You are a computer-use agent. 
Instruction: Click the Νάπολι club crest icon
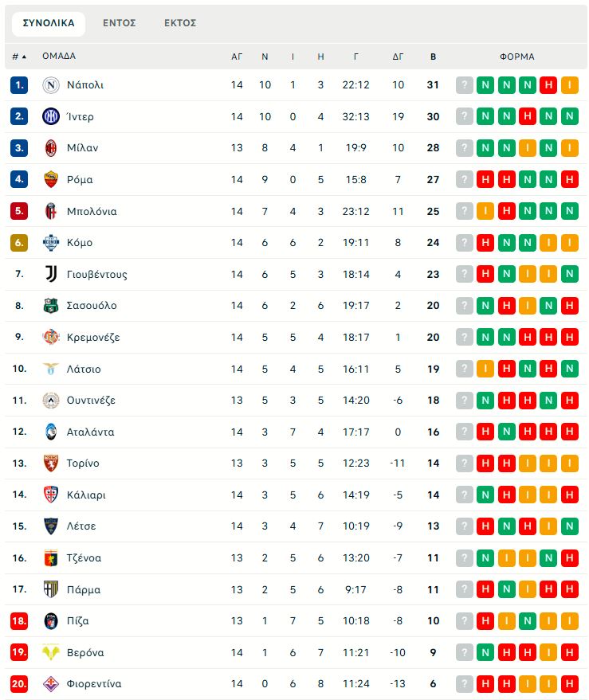coord(51,85)
